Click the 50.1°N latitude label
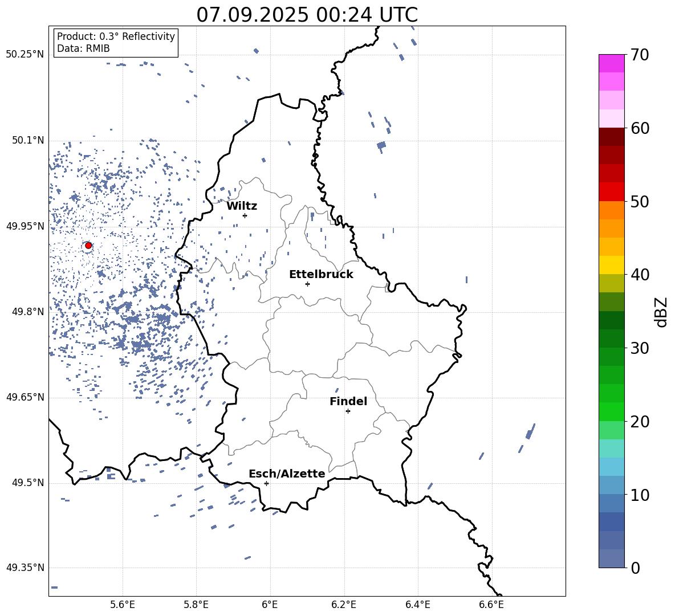This screenshot has width=675, height=616. (27, 140)
